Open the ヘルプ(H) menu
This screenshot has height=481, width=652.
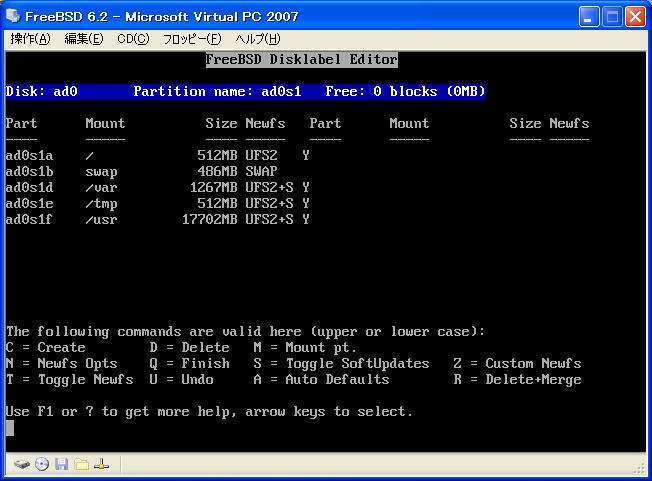[x=257, y=39]
